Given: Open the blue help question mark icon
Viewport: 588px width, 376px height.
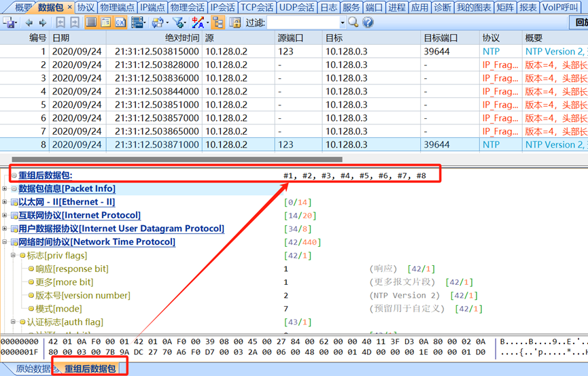Looking at the screenshot, I should click(368, 22).
